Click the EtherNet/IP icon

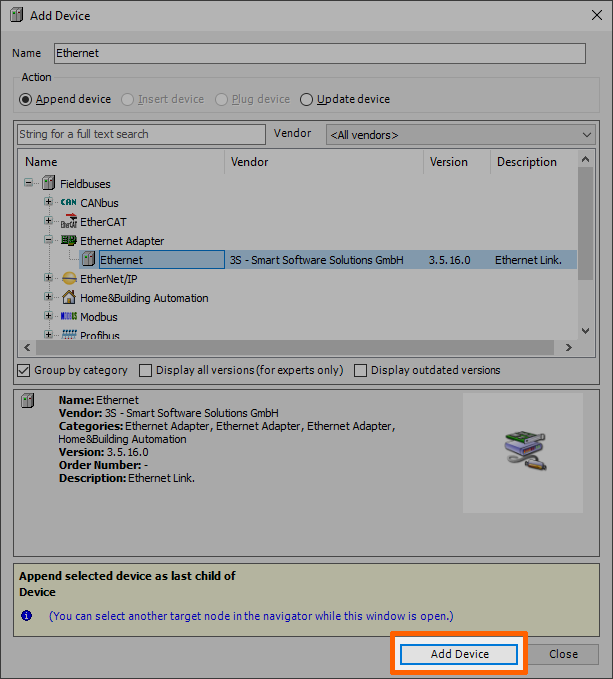point(68,279)
